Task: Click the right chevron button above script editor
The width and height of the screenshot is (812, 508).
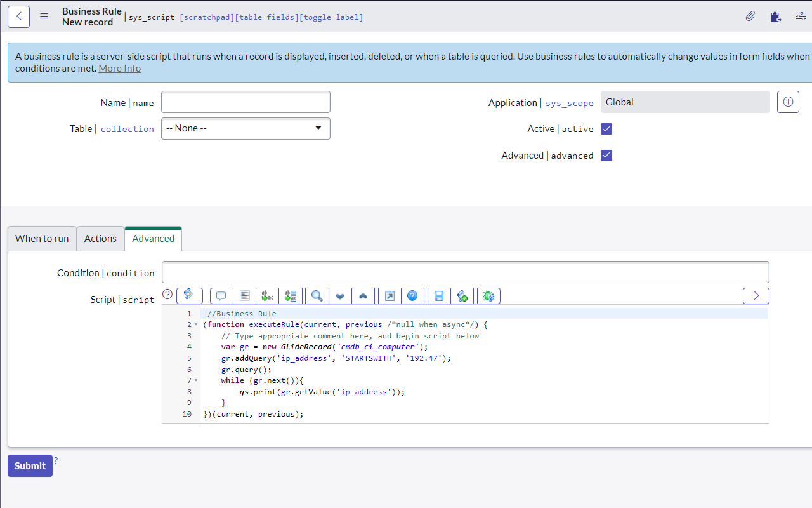Action: point(756,296)
